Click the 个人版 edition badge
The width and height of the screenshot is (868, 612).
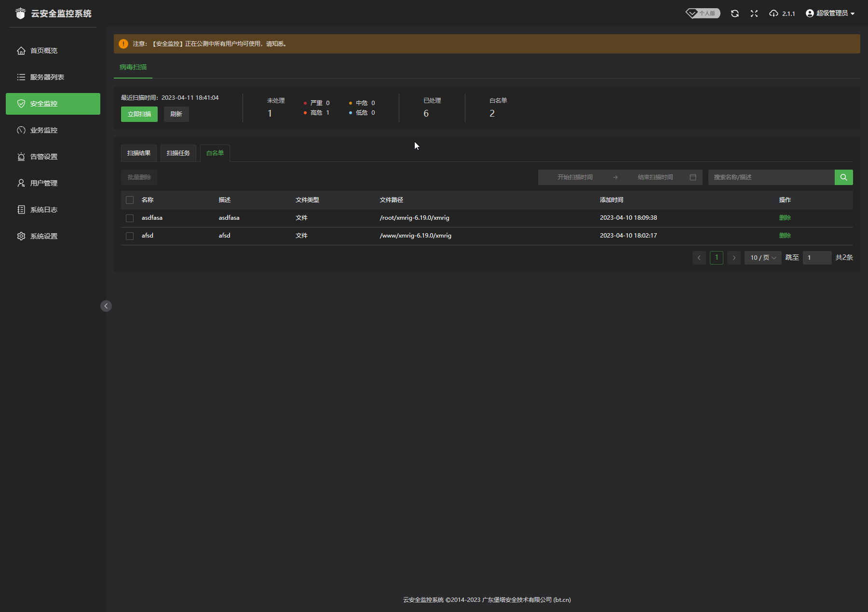(703, 13)
